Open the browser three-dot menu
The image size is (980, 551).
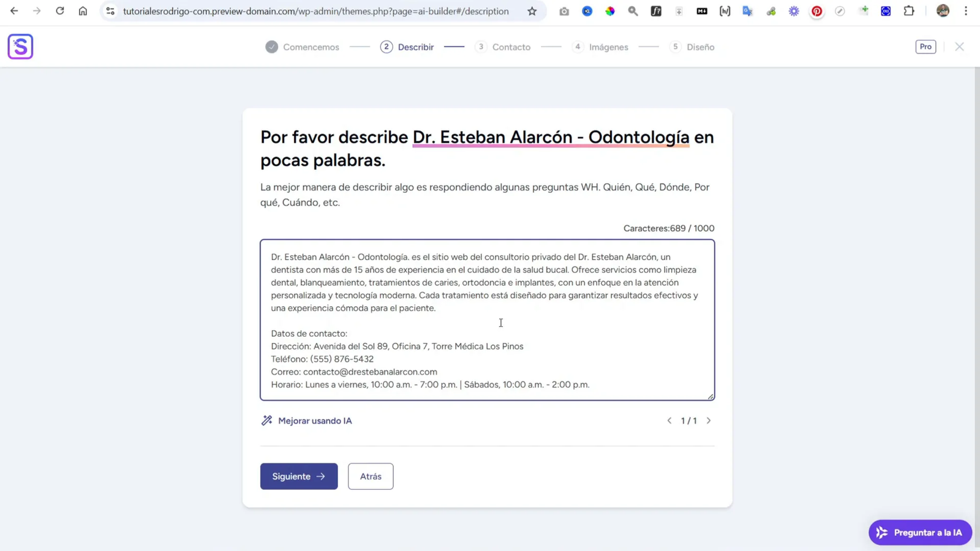point(967,11)
